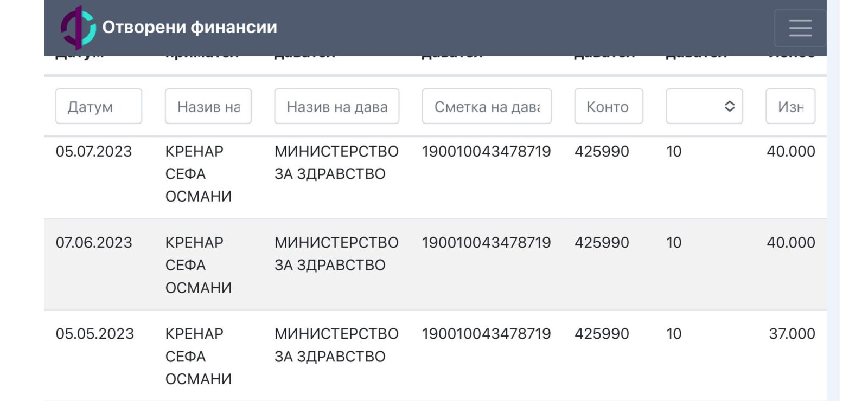Select the 37.000 amount cell

point(792,334)
